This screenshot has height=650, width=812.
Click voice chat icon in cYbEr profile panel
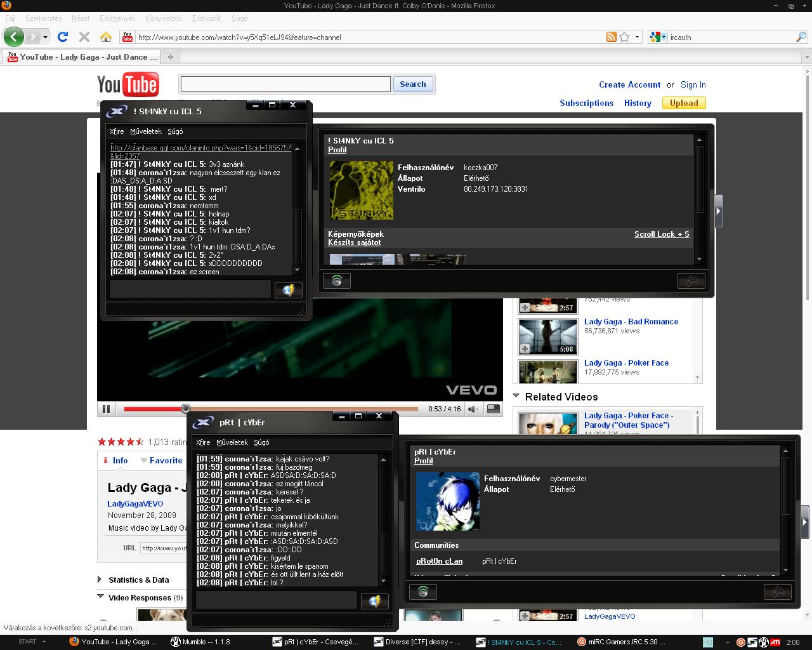pyautogui.click(x=422, y=592)
